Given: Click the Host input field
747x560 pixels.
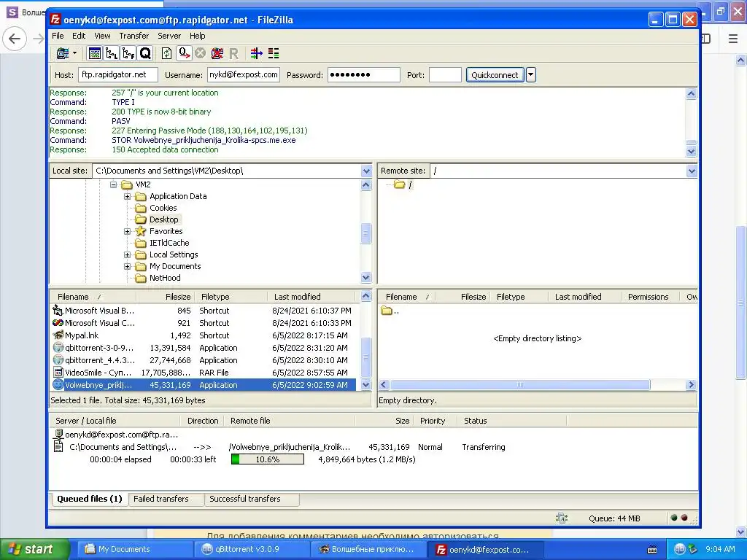Looking at the screenshot, I should 117,75.
